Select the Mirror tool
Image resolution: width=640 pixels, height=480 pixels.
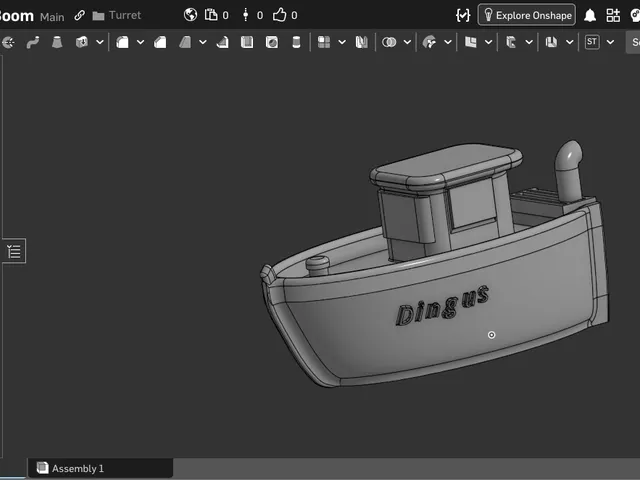362,42
